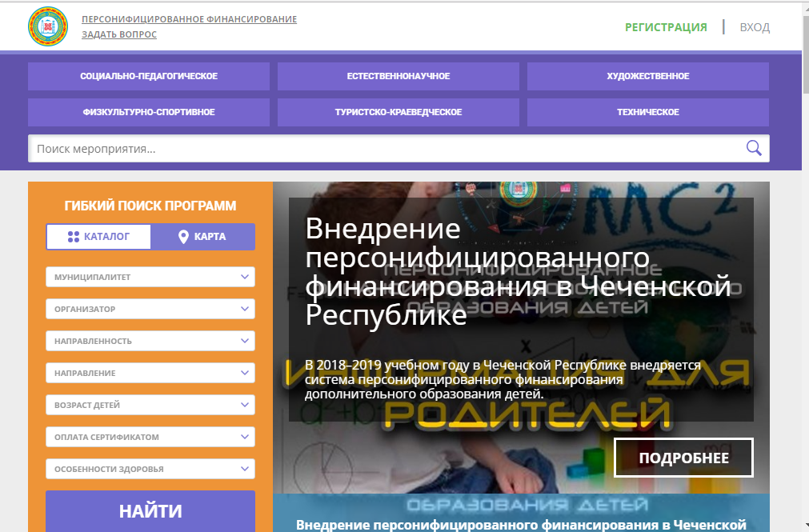The image size is (809, 532).
Task: Open the Техническое category
Action: (647, 112)
